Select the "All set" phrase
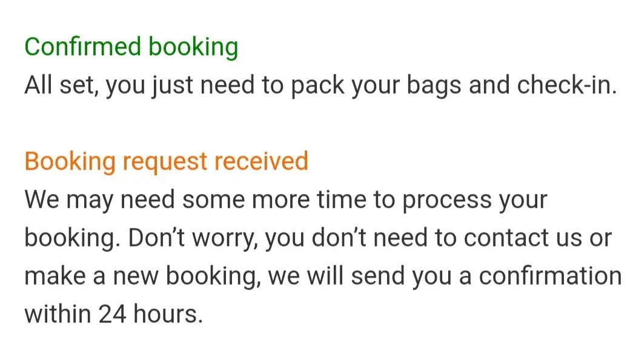630x364 pixels. pyautogui.click(x=59, y=85)
